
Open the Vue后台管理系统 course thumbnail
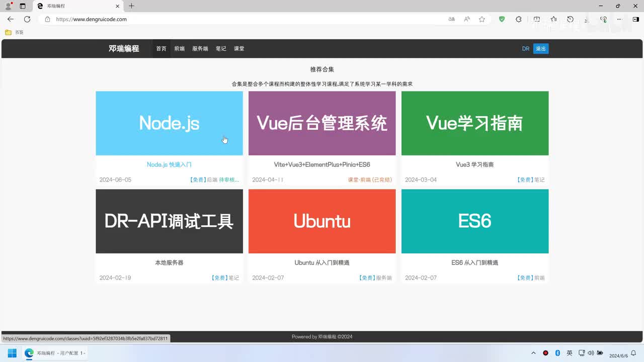tap(322, 123)
